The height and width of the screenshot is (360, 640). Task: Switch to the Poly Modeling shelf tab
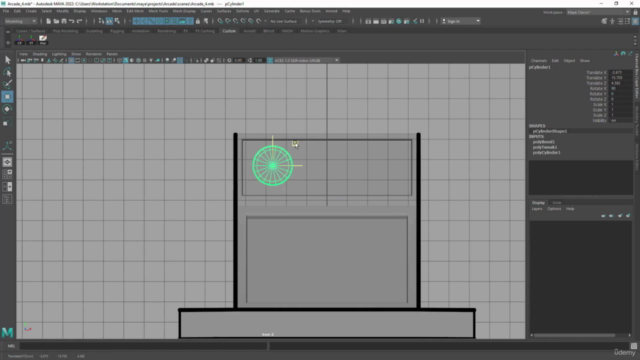pos(65,31)
